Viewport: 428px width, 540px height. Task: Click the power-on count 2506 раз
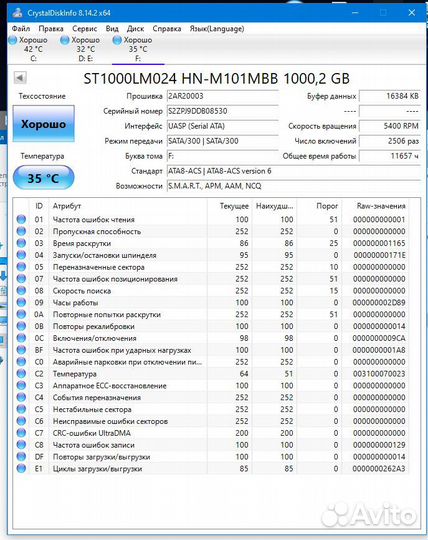(389, 141)
